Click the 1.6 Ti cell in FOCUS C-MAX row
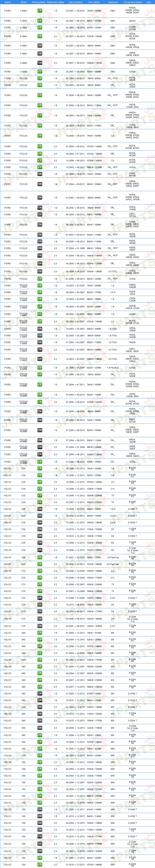 point(113,292)
